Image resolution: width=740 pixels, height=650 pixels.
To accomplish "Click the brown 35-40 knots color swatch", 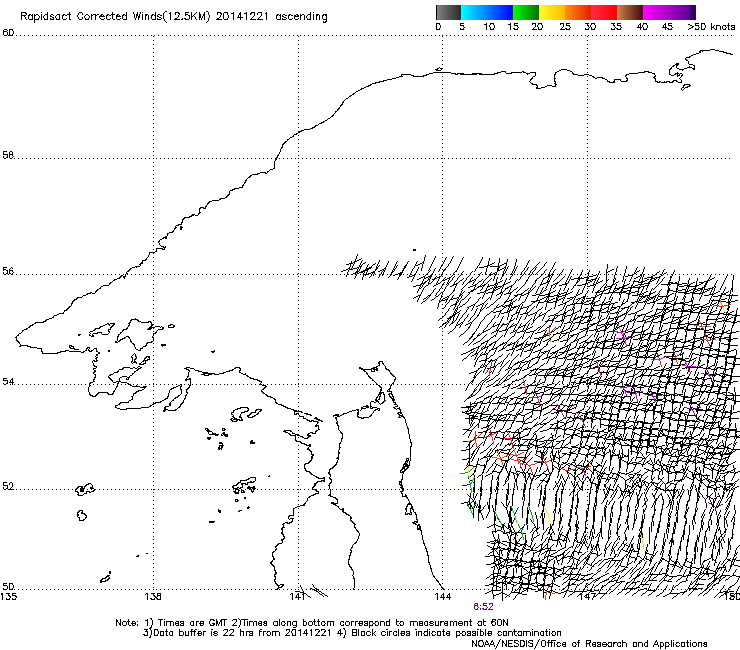I will pos(630,12).
